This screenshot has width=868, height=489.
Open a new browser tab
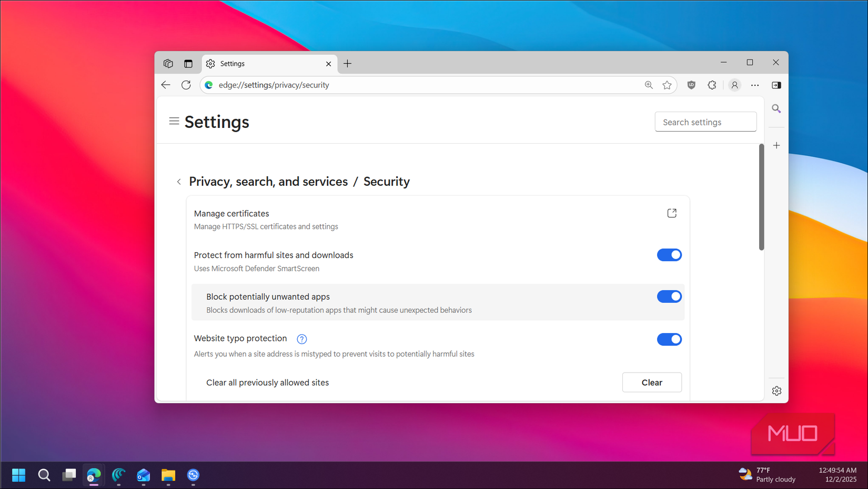(x=347, y=63)
